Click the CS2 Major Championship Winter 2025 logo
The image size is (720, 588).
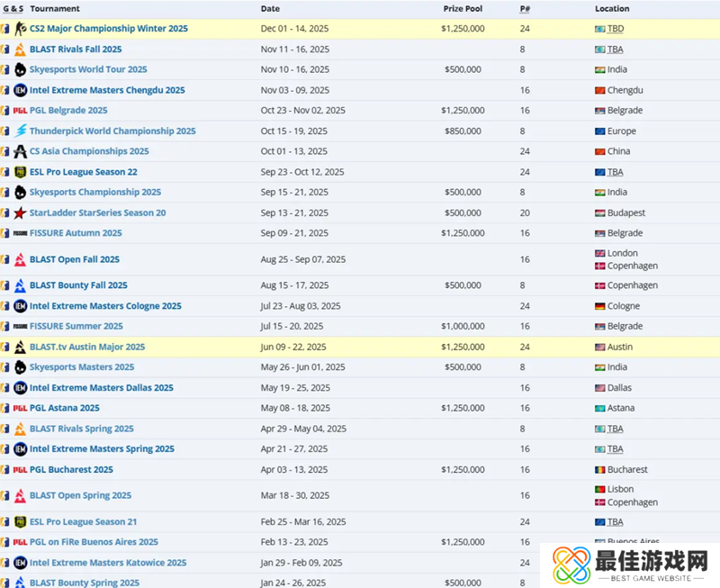(20, 29)
